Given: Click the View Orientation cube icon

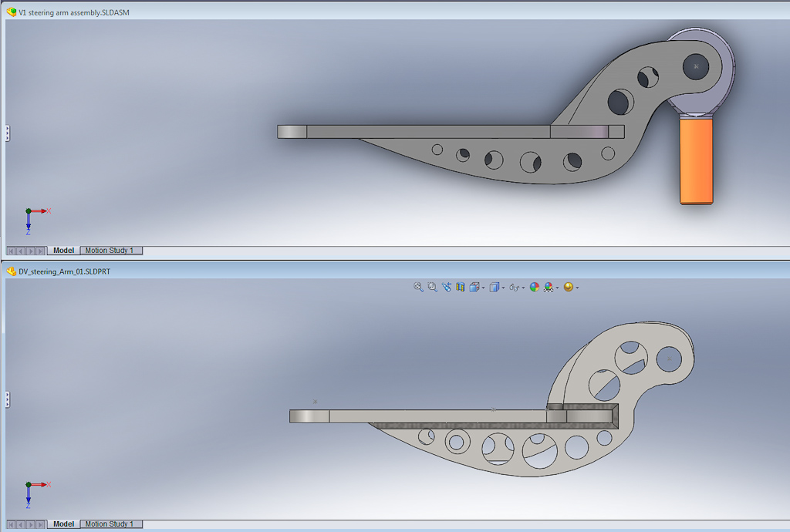Looking at the screenshot, I should pyautogui.click(x=474, y=287).
